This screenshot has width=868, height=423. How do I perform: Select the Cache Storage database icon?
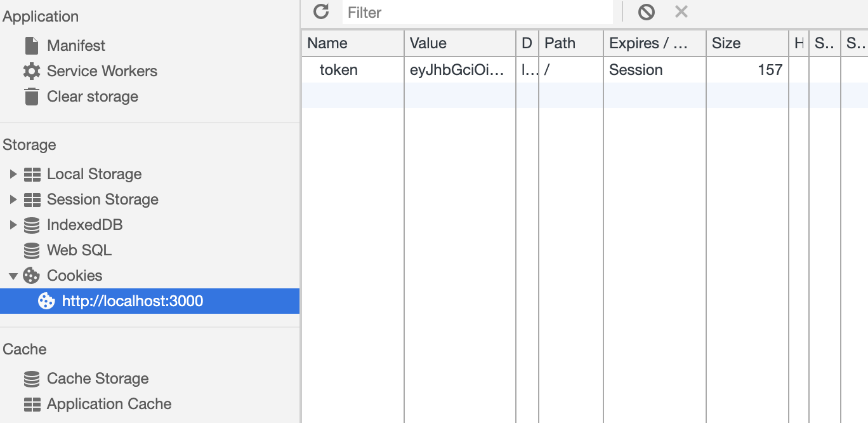tap(31, 379)
